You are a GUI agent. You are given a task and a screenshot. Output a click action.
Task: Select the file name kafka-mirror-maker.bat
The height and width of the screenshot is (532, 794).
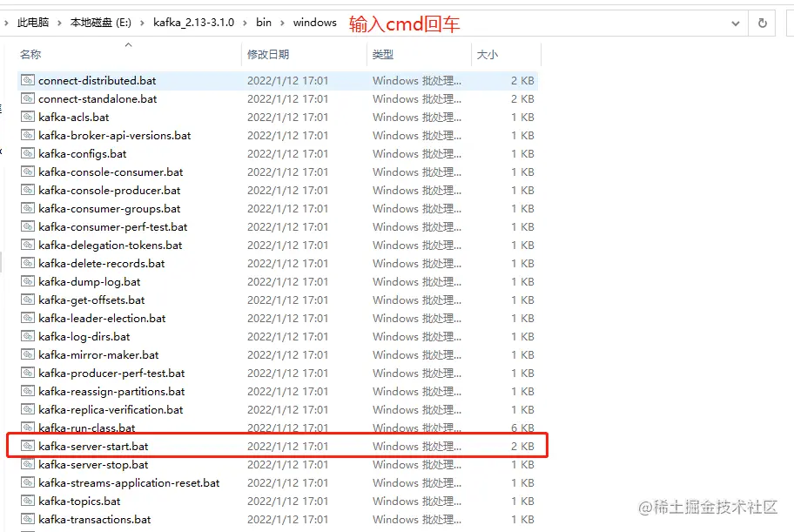[x=98, y=355]
